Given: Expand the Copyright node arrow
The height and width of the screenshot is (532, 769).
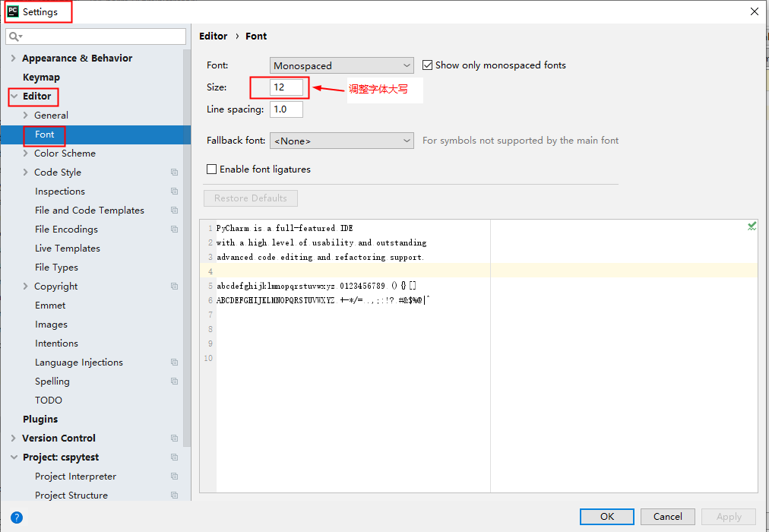Looking at the screenshot, I should (26, 287).
